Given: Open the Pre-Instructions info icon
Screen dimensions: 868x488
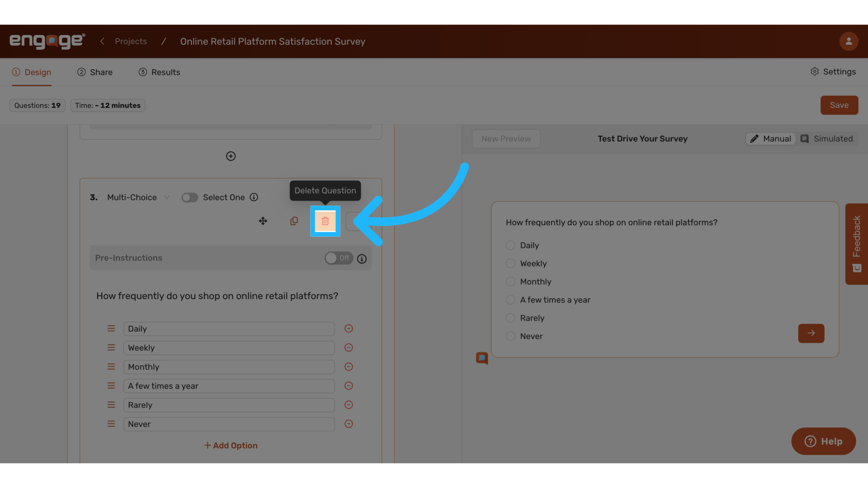Looking at the screenshot, I should pos(362,259).
